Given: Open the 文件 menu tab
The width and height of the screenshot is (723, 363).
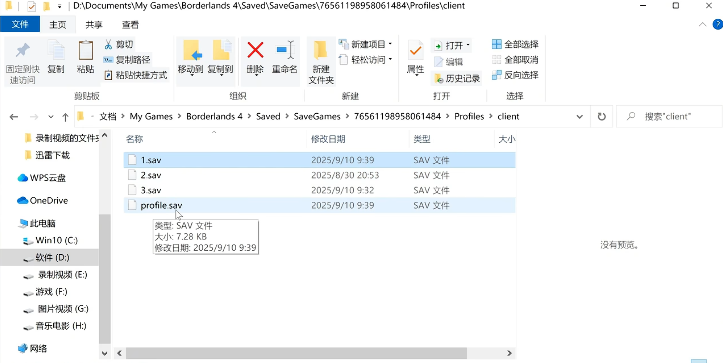Looking at the screenshot, I should tap(20, 24).
